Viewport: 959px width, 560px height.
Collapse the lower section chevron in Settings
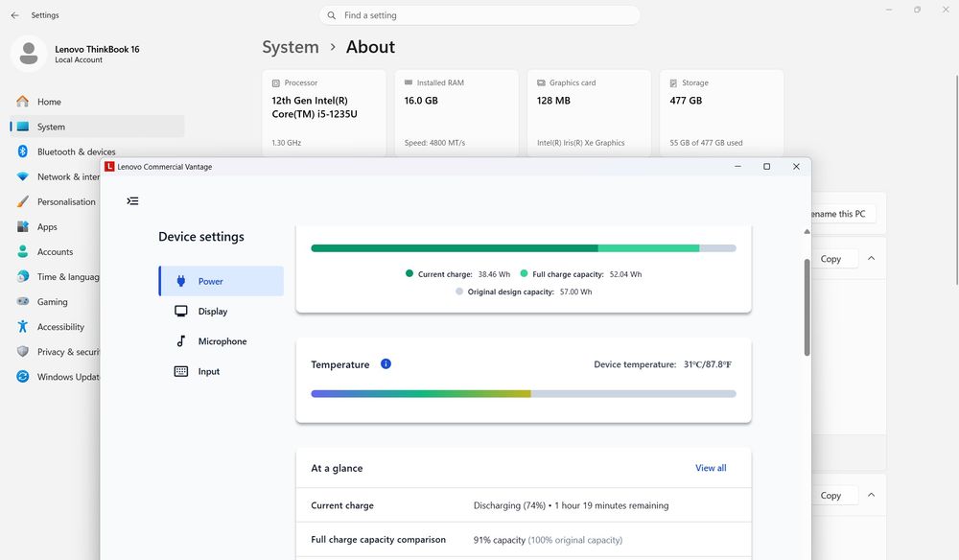click(872, 495)
